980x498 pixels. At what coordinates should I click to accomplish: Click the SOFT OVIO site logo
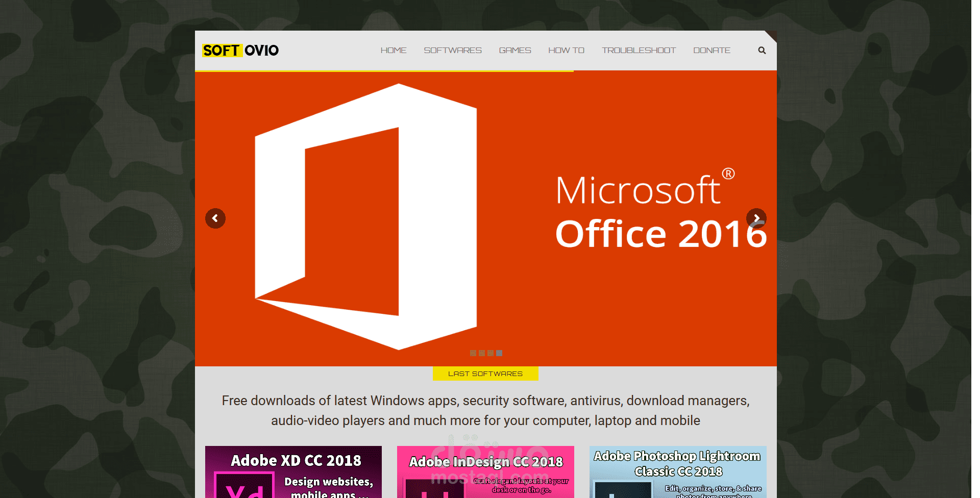tap(240, 51)
